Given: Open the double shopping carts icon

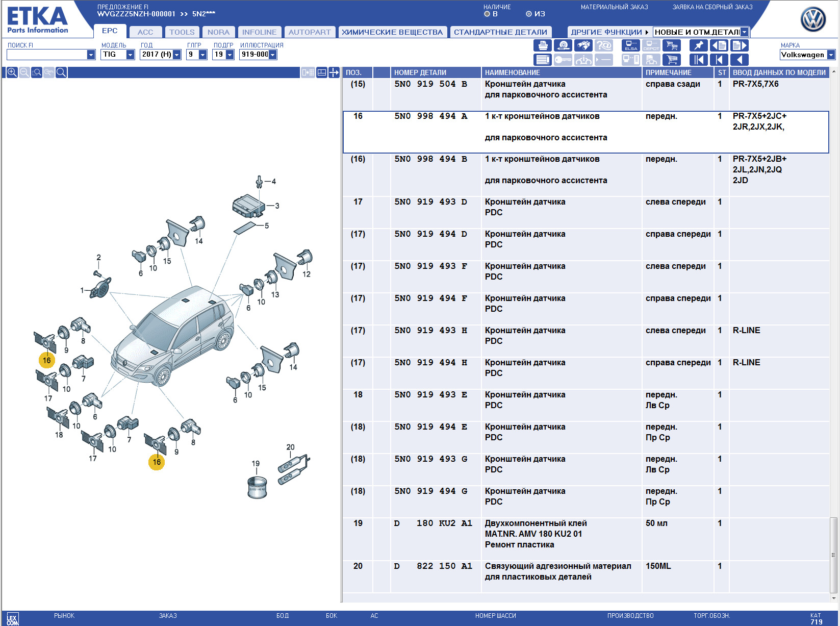Looking at the screenshot, I should point(672,46).
